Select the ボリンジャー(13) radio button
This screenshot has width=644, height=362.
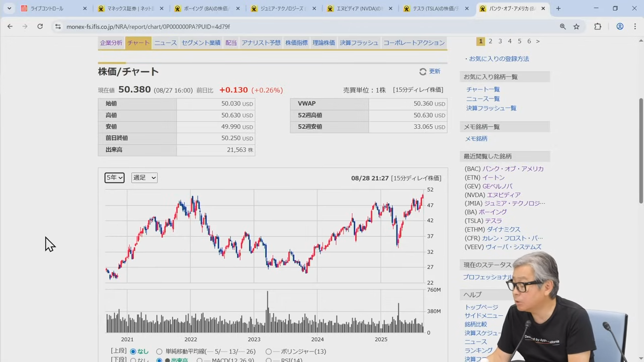coord(269,351)
